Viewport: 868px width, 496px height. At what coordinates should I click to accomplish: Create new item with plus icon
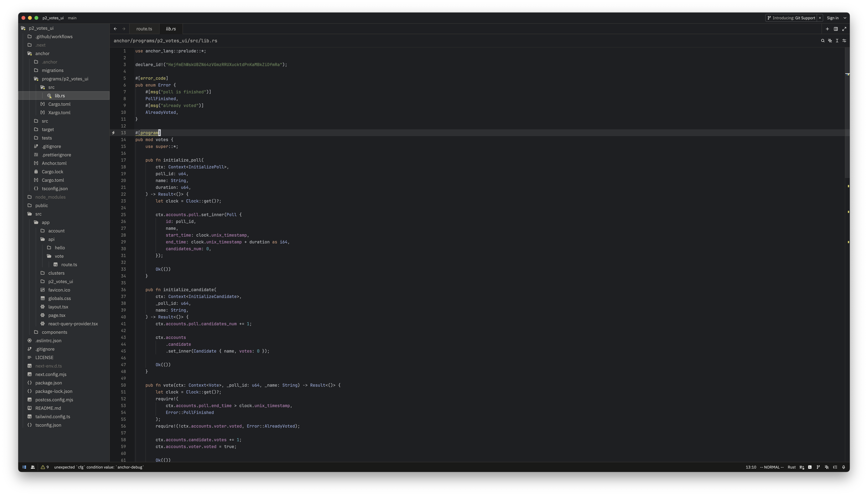pyautogui.click(x=827, y=29)
